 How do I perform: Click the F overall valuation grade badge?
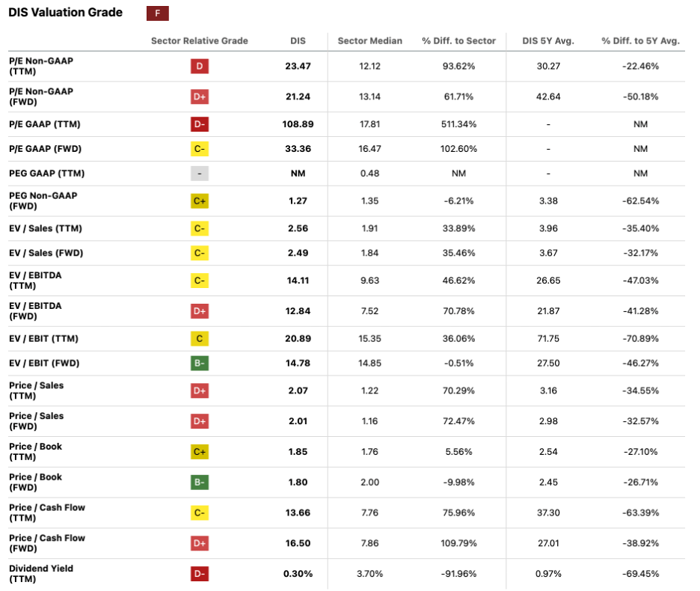[x=157, y=13]
